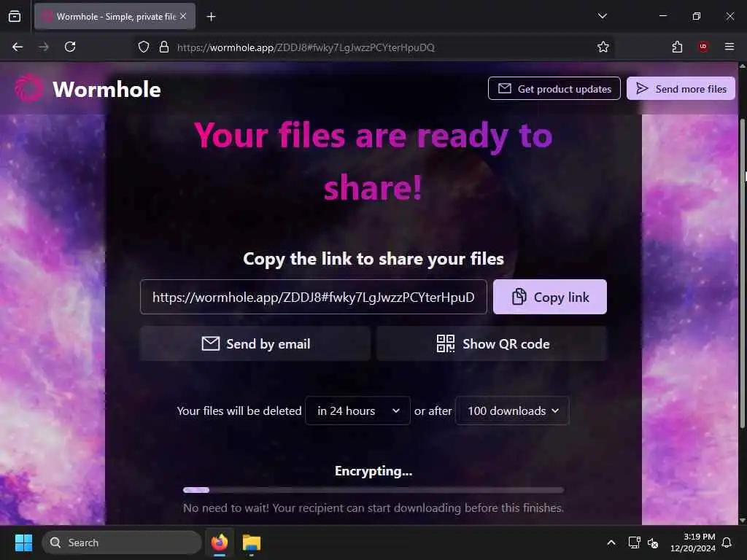Click 'Copy the link to share your files' text
747x560 pixels.
point(373,259)
